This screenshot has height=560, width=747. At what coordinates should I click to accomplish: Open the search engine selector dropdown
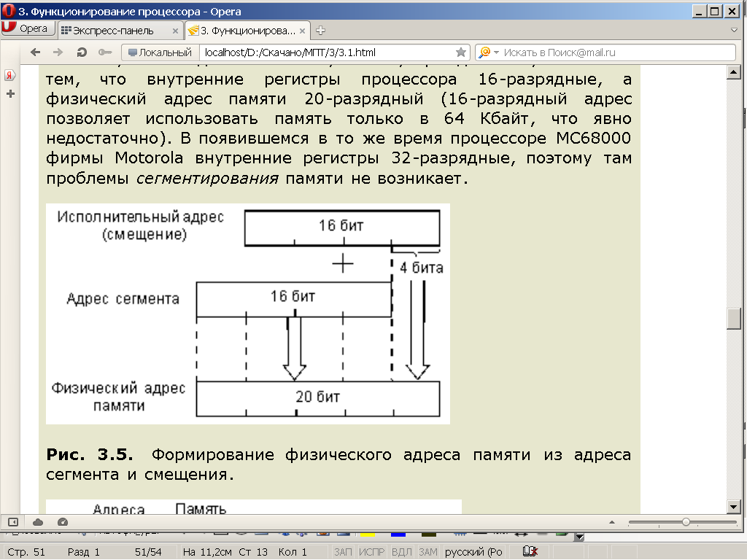tap(489, 52)
